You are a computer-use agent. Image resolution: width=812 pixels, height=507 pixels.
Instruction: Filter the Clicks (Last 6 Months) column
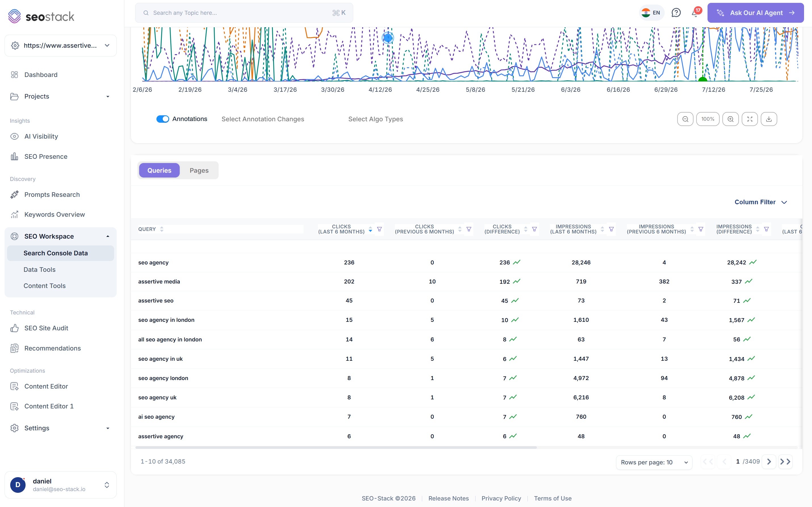(379, 229)
